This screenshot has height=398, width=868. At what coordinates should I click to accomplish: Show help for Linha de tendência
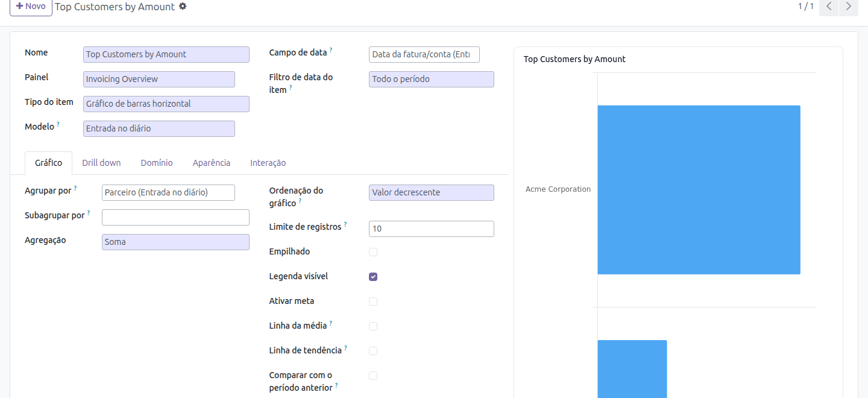(x=346, y=348)
